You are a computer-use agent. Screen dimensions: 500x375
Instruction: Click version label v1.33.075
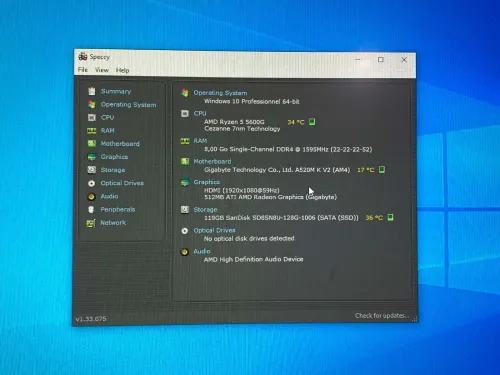(x=91, y=319)
